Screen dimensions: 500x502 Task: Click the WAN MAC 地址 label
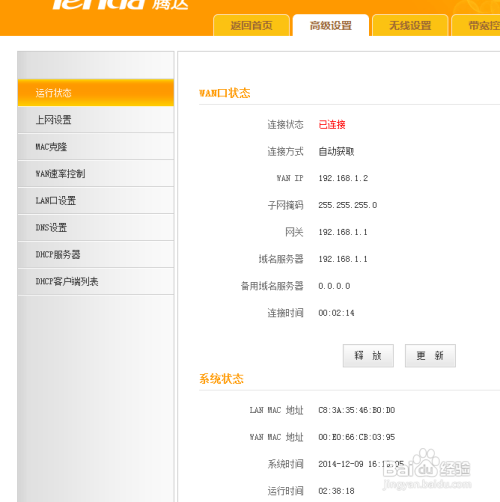coord(277,437)
